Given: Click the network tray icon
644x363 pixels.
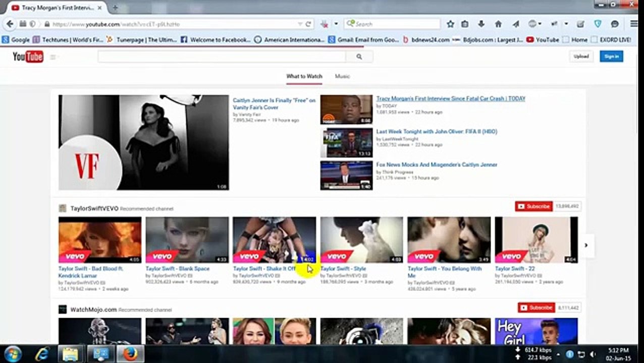Looking at the screenshot, I should (x=581, y=354).
